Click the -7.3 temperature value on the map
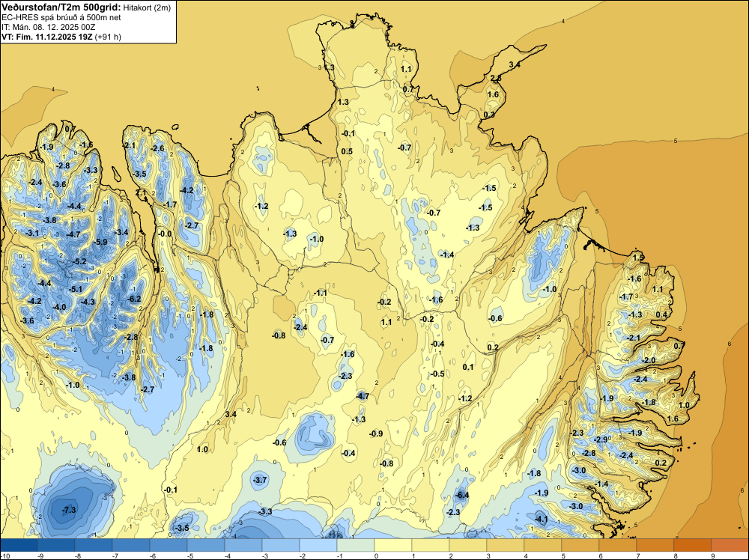Viewport: 749px width, 560px height. tap(69, 510)
